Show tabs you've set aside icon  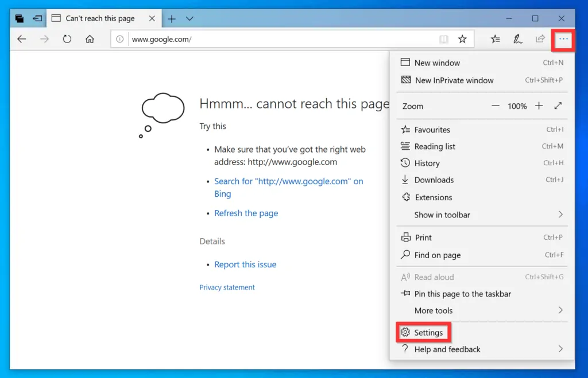(x=20, y=18)
